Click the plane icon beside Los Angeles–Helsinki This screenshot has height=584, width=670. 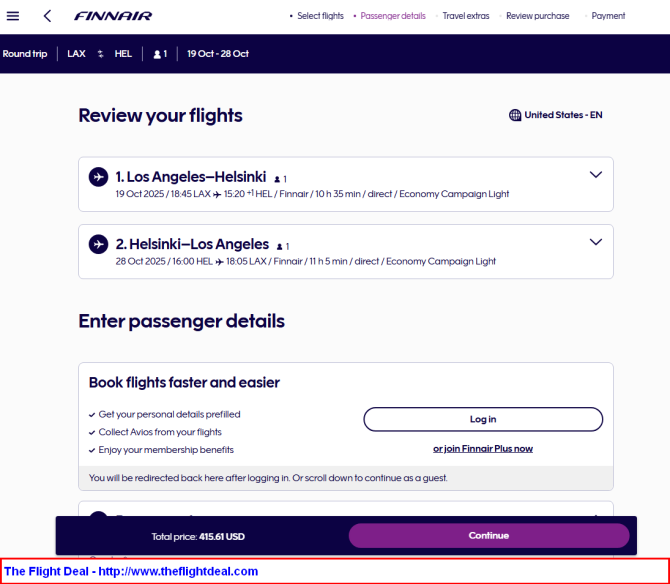pyautogui.click(x=98, y=176)
